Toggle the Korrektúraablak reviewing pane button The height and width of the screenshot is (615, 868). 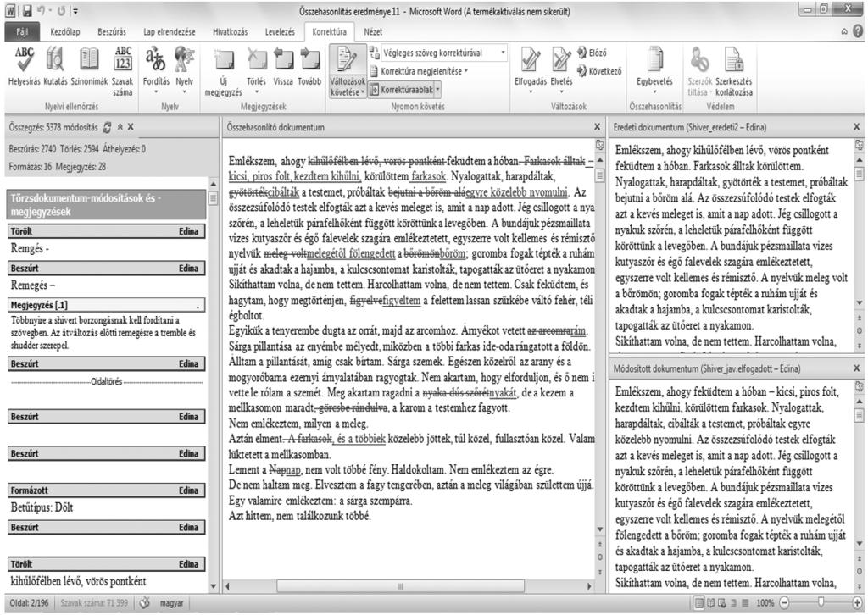click(x=401, y=90)
